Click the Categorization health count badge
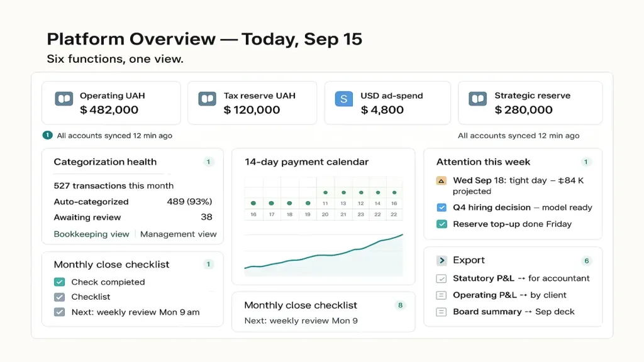 point(208,162)
